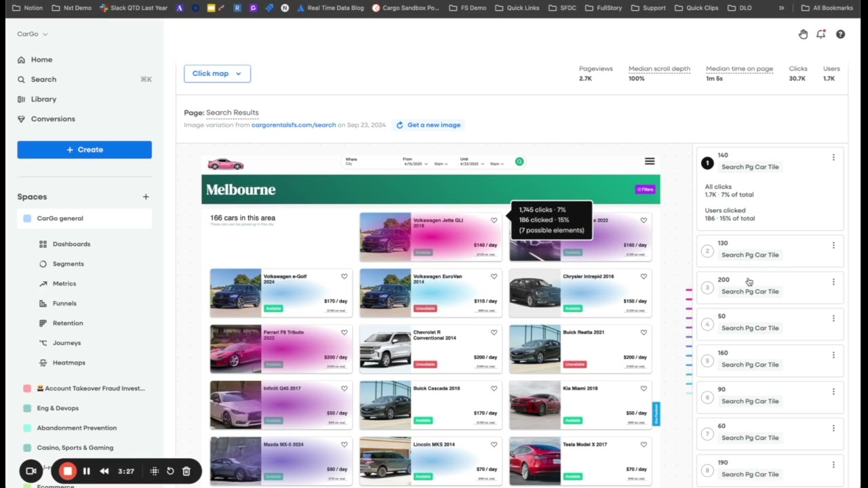868x488 pixels.
Task: Open more options for element 130
Action: (x=833, y=245)
